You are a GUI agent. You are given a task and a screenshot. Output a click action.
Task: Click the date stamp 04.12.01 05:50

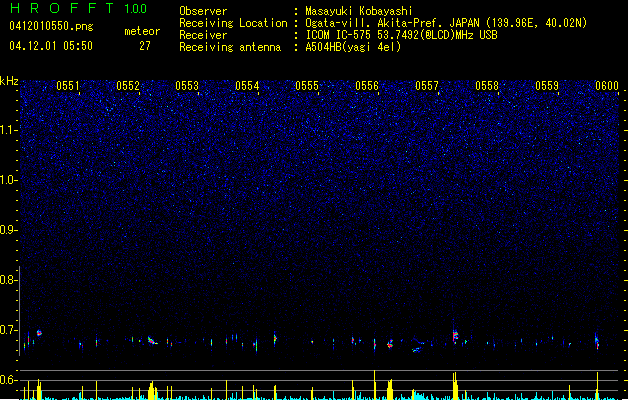click(x=51, y=46)
